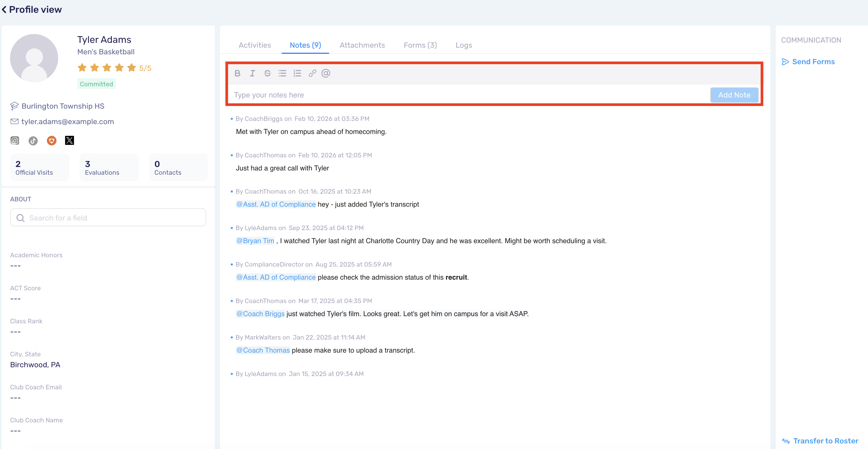
Task: Click in the 'Type your notes here' field
Action: coord(468,95)
